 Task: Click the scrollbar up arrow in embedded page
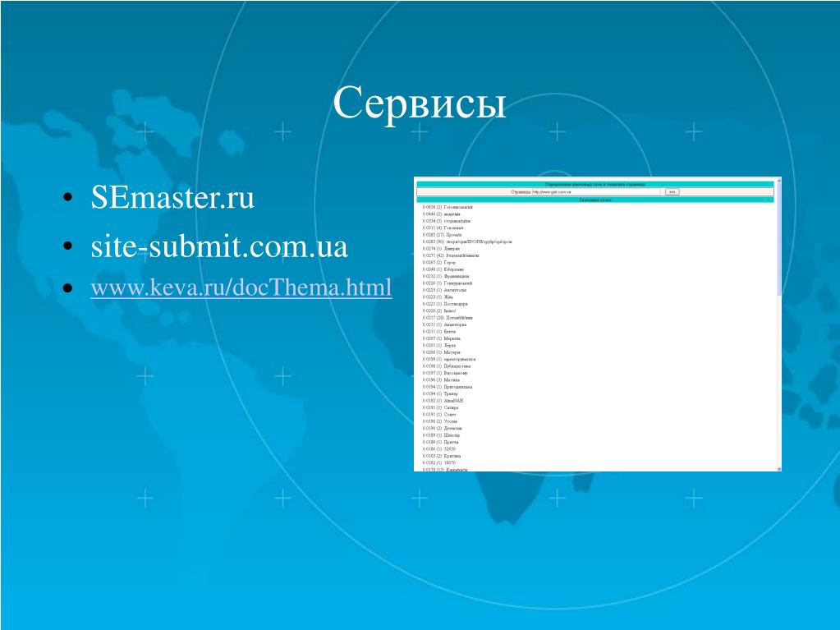[779, 180]
